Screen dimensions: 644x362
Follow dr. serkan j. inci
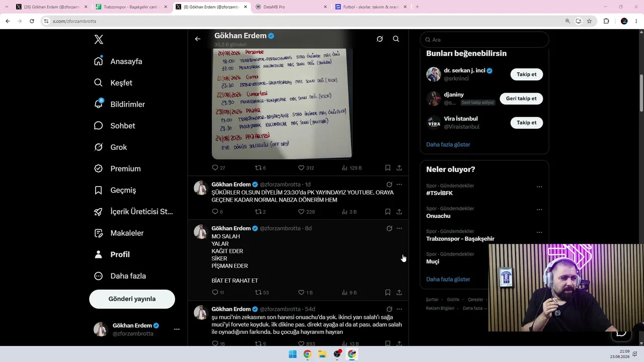coord(526,74)
